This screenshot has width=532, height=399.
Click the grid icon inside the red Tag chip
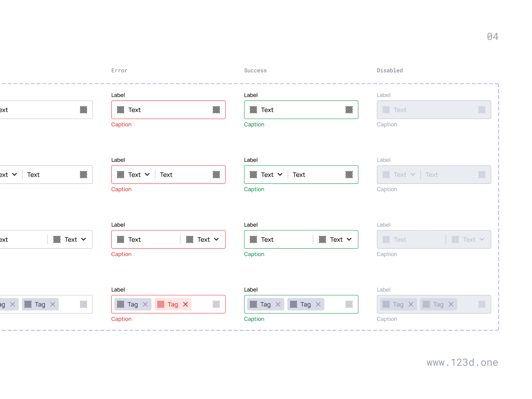click(161, 304)
